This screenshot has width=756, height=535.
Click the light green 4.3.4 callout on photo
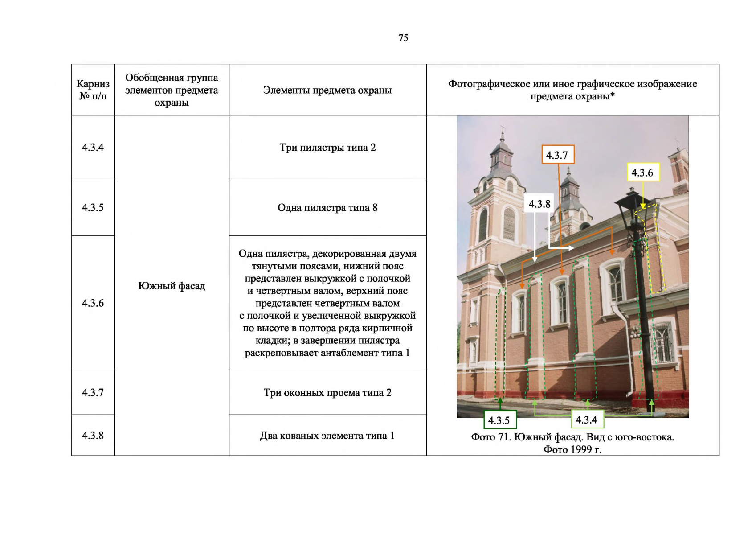click(x=587, y=420)
